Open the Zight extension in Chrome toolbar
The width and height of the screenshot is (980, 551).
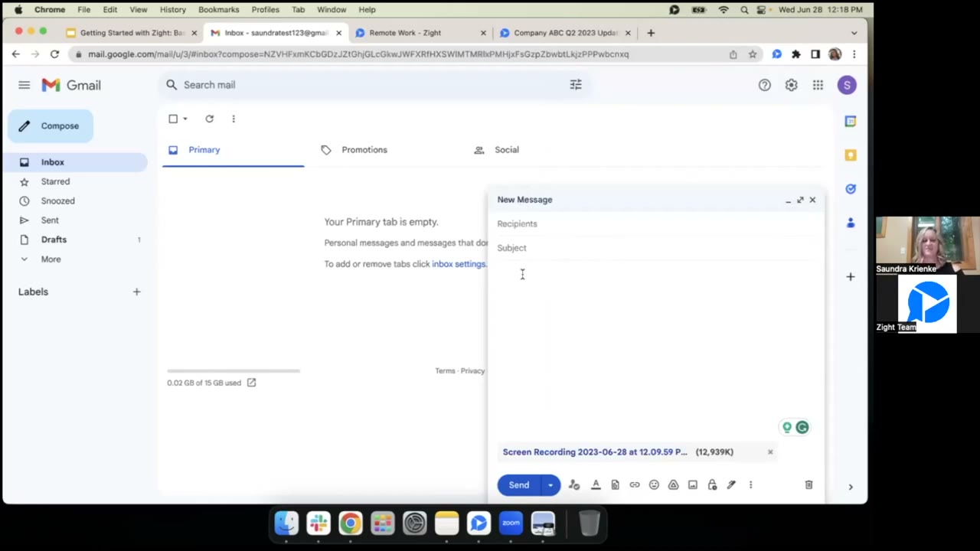[x=776, y=54]
